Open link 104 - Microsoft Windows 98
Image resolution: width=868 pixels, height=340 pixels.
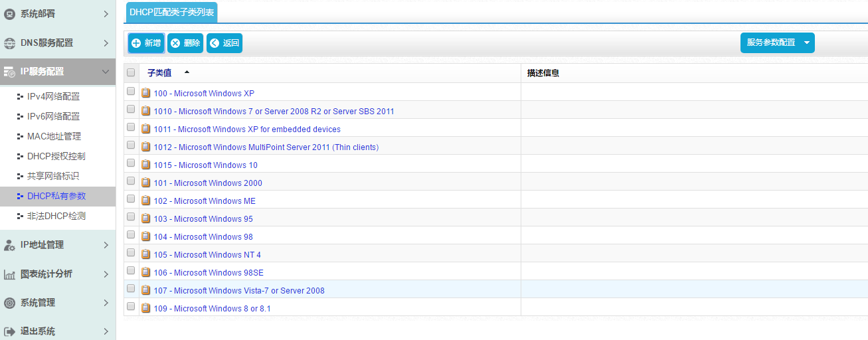click(203, 237)
